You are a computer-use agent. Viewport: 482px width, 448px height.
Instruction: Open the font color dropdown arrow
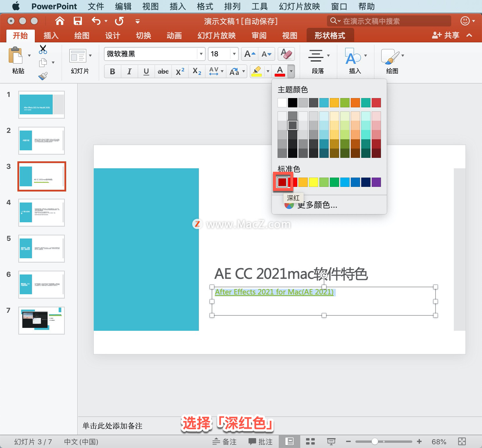click(291, 71)
